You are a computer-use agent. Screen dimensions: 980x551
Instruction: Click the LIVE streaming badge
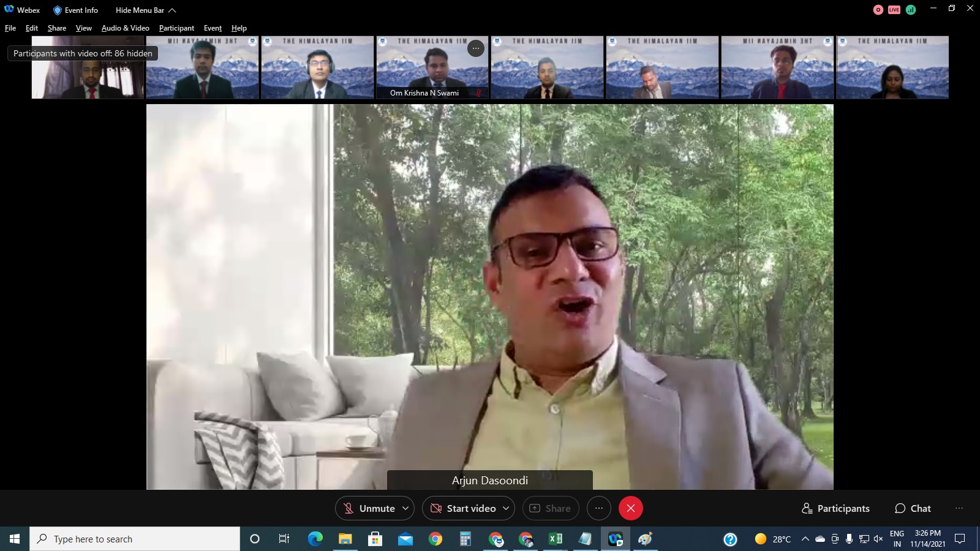[x=894, y=10]
